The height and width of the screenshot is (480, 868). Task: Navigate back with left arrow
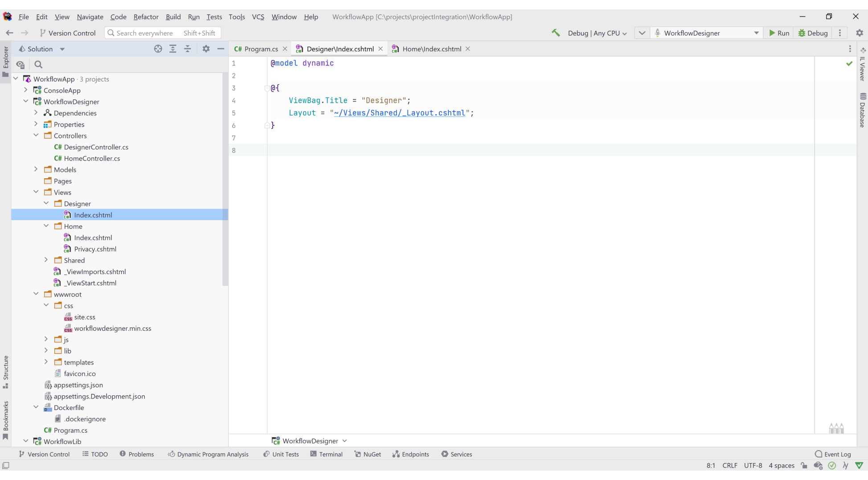pos(9,33)
